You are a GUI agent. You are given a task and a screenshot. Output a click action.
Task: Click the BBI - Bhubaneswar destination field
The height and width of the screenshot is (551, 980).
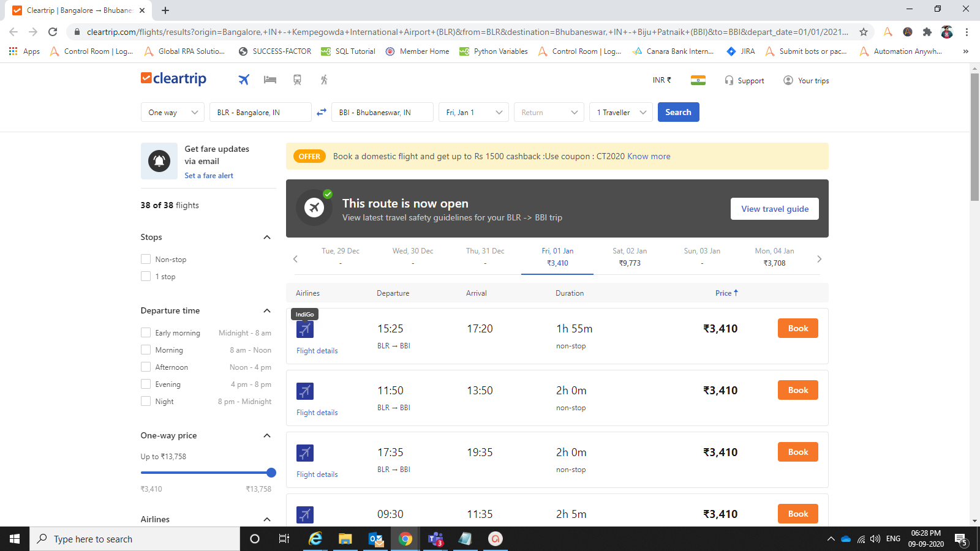pos(382,113)
